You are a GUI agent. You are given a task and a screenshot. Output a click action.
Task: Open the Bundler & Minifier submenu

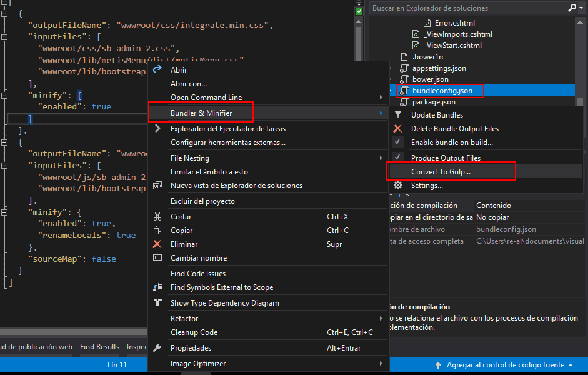(x=267, y=113)
